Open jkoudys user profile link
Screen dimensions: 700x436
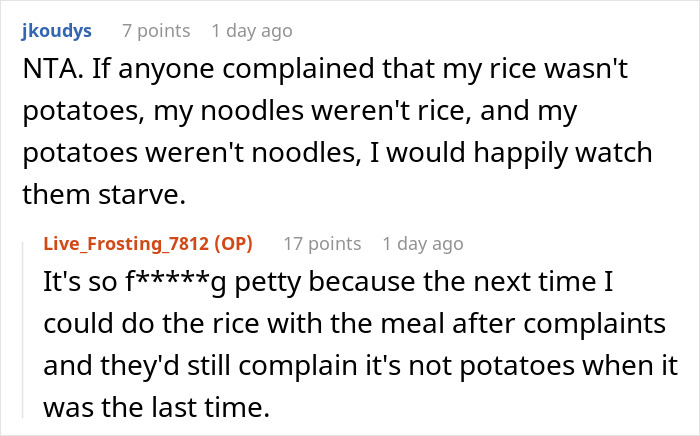coord(55,31)
